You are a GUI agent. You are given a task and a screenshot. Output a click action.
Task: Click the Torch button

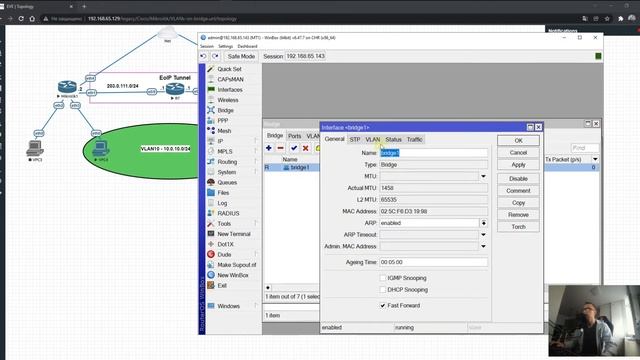[518, 227]
